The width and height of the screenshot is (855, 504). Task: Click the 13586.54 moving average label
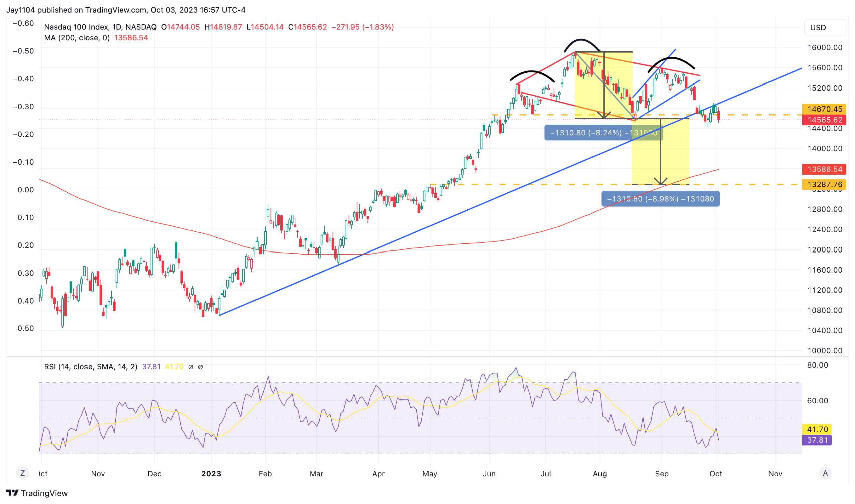823,169
